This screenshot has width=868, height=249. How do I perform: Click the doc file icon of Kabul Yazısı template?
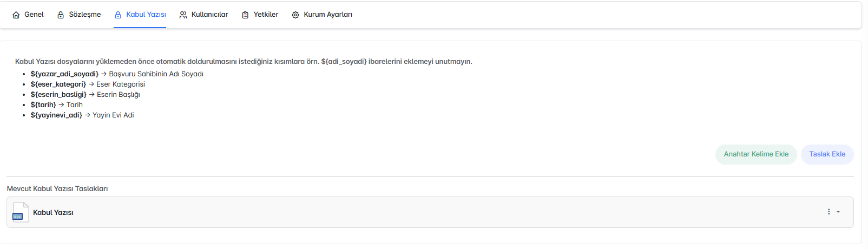[x=20, y=212]
